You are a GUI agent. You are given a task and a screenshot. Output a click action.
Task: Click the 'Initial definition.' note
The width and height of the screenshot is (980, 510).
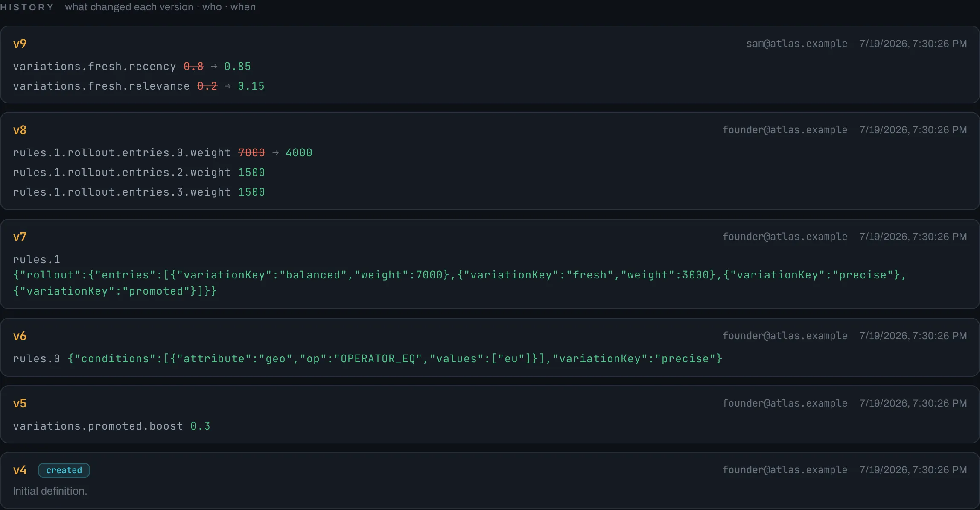(50, 491)
